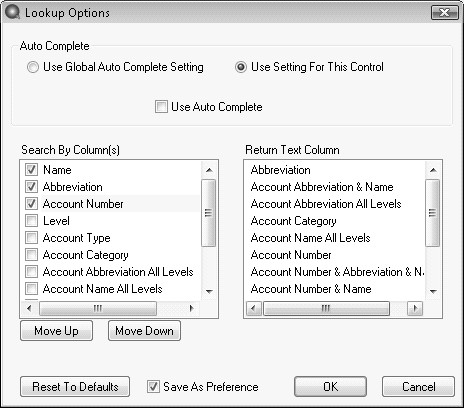Click the Return Text Column vertical scrollbar thumb
The width and height of the screenshot is (464, 408).
pyautogui.click(x=433, y=213)
